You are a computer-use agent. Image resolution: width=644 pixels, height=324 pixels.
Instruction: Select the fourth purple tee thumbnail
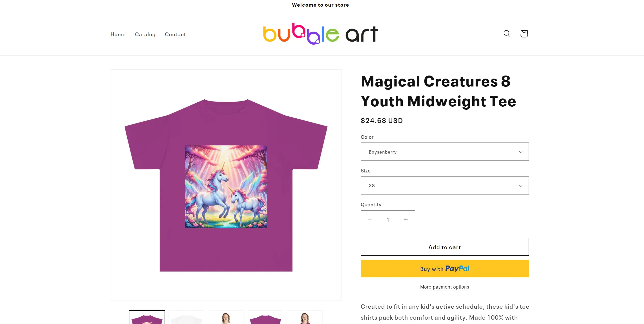pos(265,317)
